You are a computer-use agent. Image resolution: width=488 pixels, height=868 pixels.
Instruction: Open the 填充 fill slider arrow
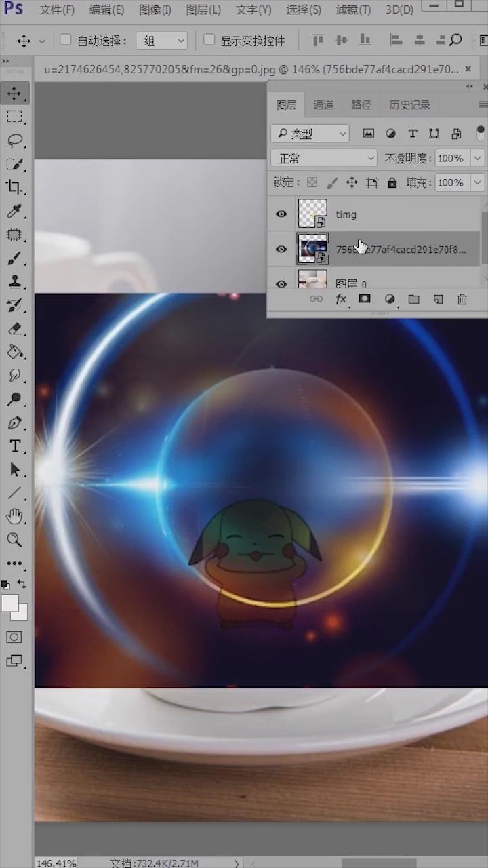point(478,182)
